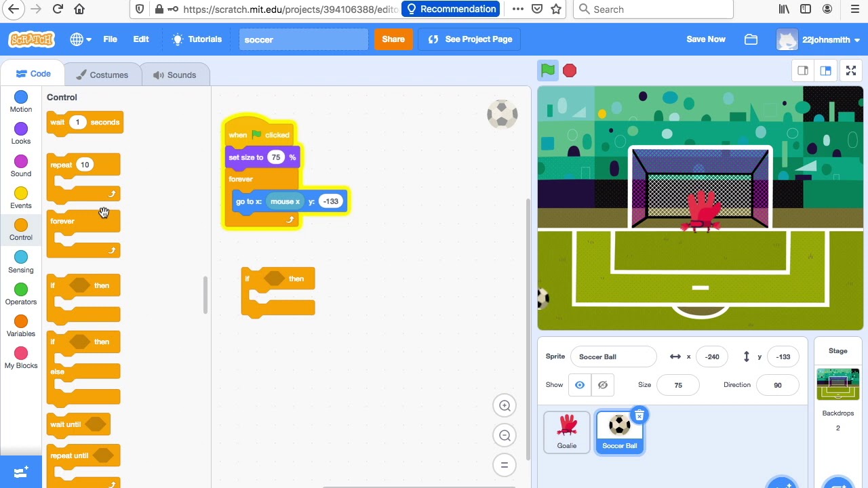Image resolution: width=868 pixels, height=488 pixels.
Task: Click the y value -133 in script
Action: click(x=331, y=201)
